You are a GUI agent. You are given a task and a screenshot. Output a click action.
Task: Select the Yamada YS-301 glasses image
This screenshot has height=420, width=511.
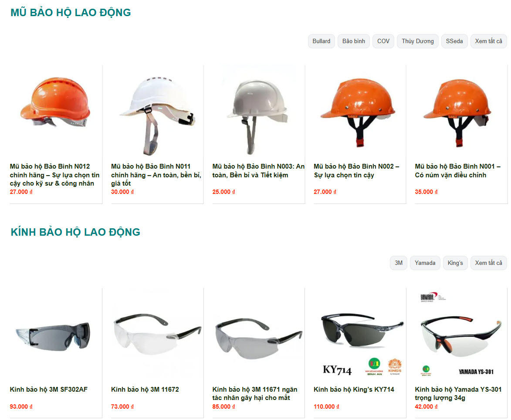click(461, 335)
